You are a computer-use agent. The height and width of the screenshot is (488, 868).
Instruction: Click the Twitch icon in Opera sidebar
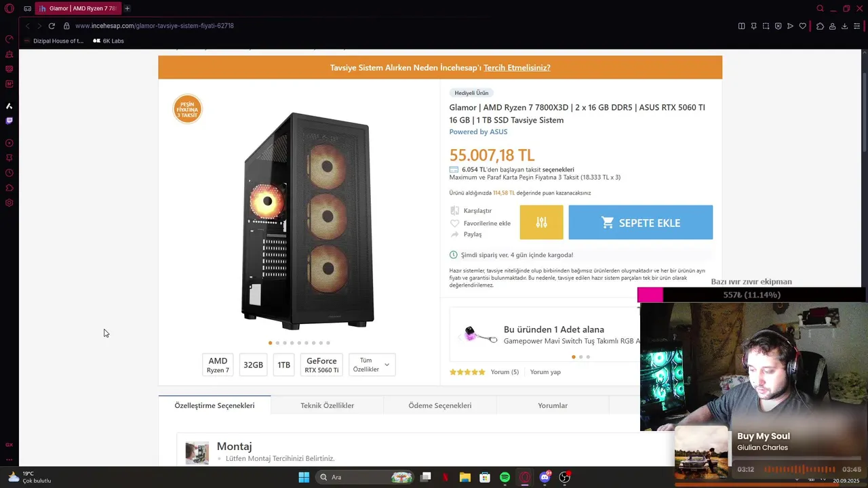click(9, 121)
